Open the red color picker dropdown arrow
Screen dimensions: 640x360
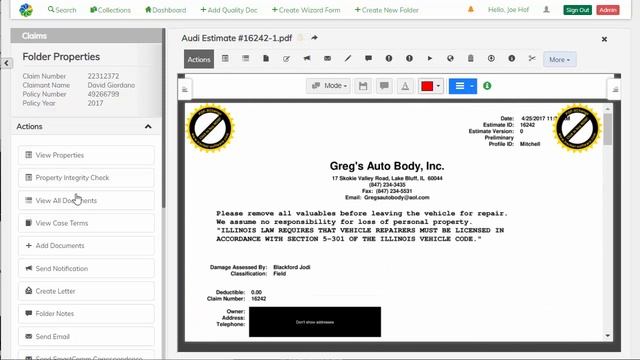[438, 86]
